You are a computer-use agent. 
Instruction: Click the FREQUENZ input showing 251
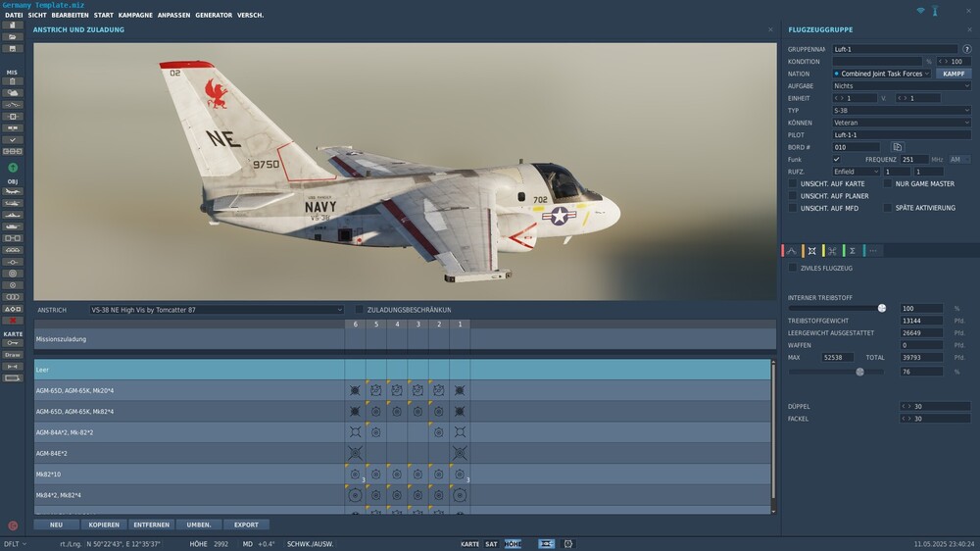point(914,160)
